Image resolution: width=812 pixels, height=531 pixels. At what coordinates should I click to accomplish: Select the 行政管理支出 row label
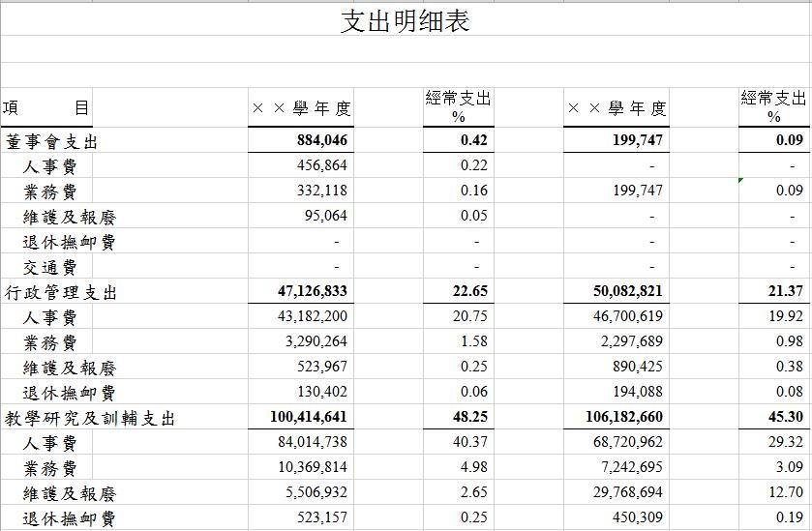pos(68,292)
